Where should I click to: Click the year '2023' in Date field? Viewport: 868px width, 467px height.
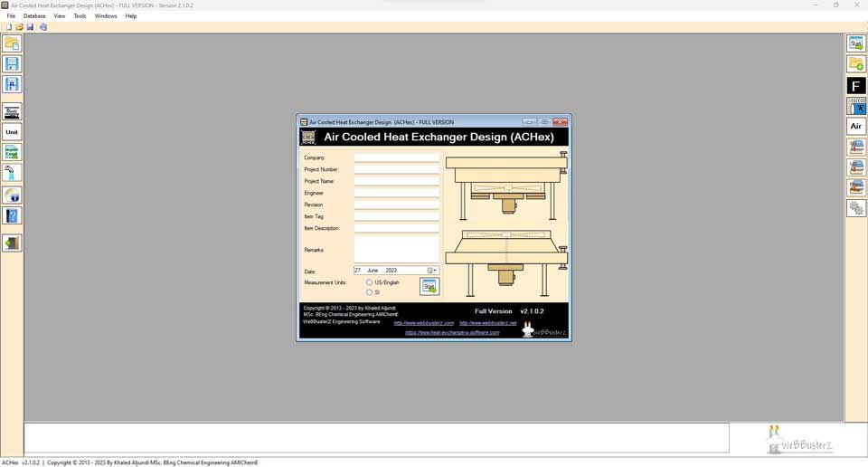392,271
